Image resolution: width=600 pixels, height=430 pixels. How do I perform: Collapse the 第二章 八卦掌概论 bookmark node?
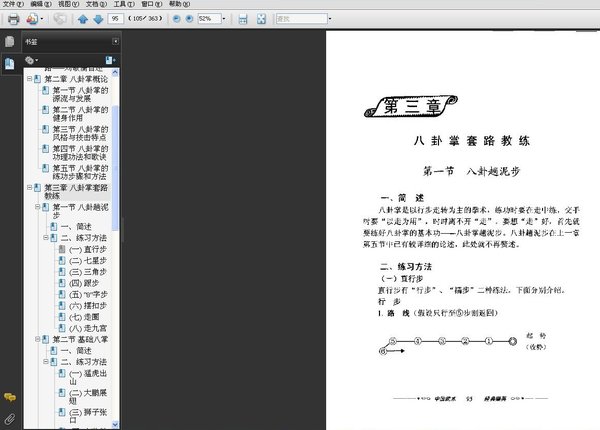(x=29, y=79)
